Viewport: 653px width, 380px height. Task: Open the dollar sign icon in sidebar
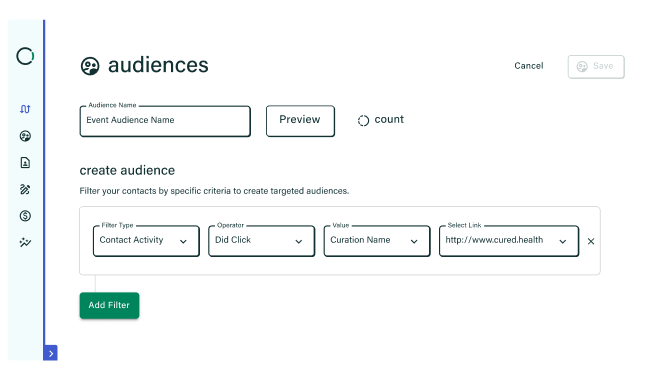(x=25, y=216)
